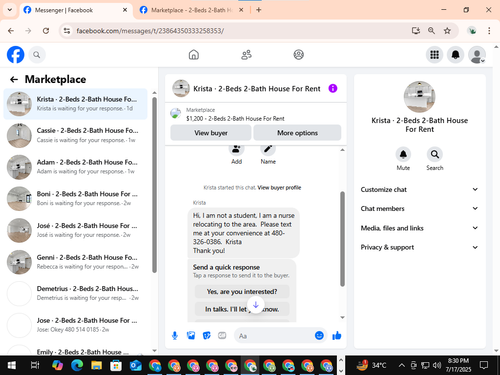Open Facebook search magnifier icon

(x=37, y=55)
